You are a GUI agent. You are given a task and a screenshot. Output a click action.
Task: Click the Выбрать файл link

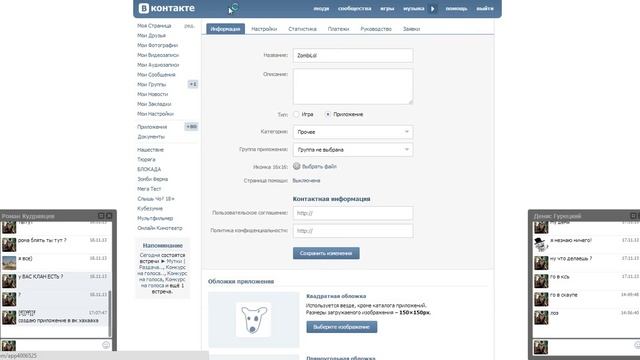tap(319, 167)
